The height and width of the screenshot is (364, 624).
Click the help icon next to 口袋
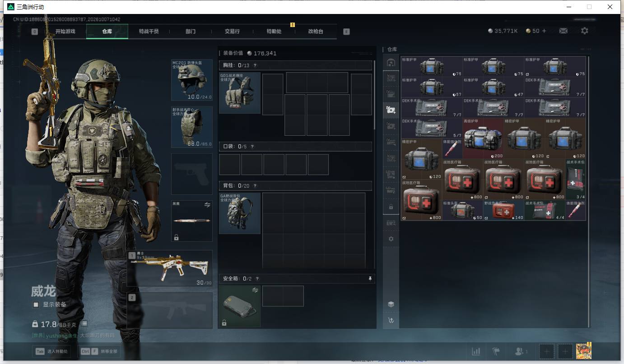252,147
